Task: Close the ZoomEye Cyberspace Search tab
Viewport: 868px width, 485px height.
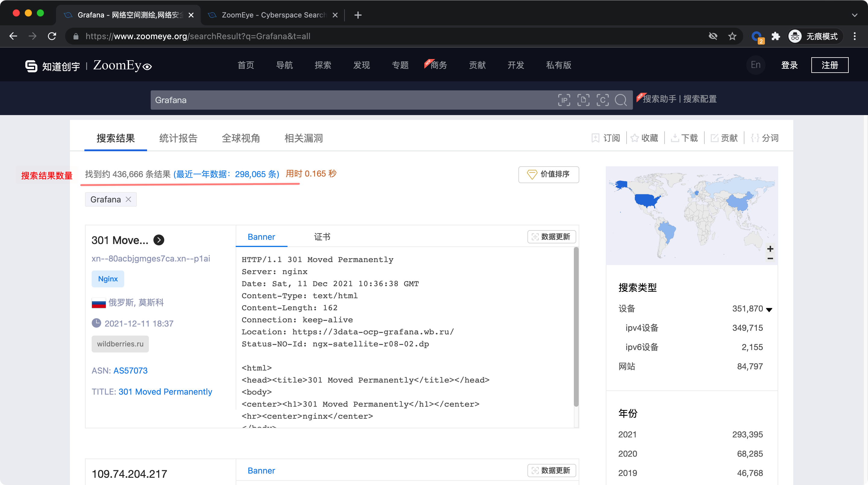Action: tap(335, 15)
